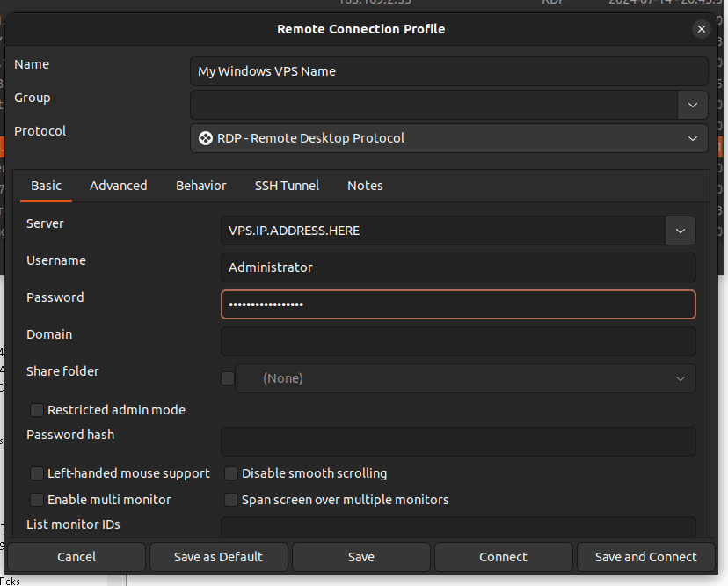Screen dimensions: 728x586
Task: Cancel the connection profile dialog
Action: point(76,556)
